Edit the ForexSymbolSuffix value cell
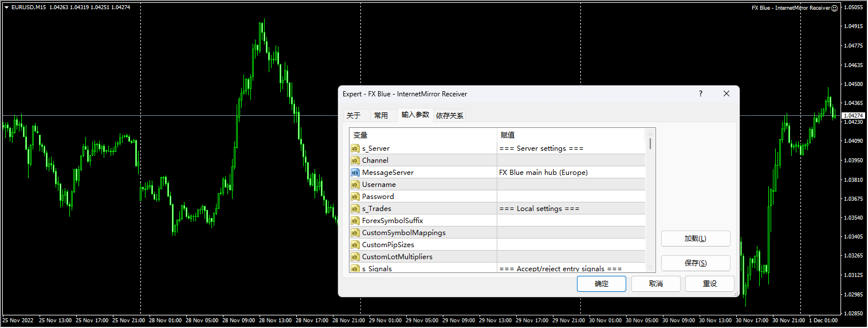Viewport: 868px width, 328px height. click(x=571, y=221)
